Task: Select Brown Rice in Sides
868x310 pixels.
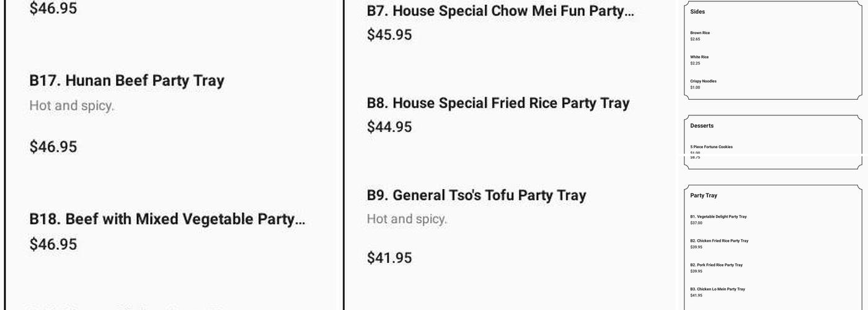Action: [700, 33]
